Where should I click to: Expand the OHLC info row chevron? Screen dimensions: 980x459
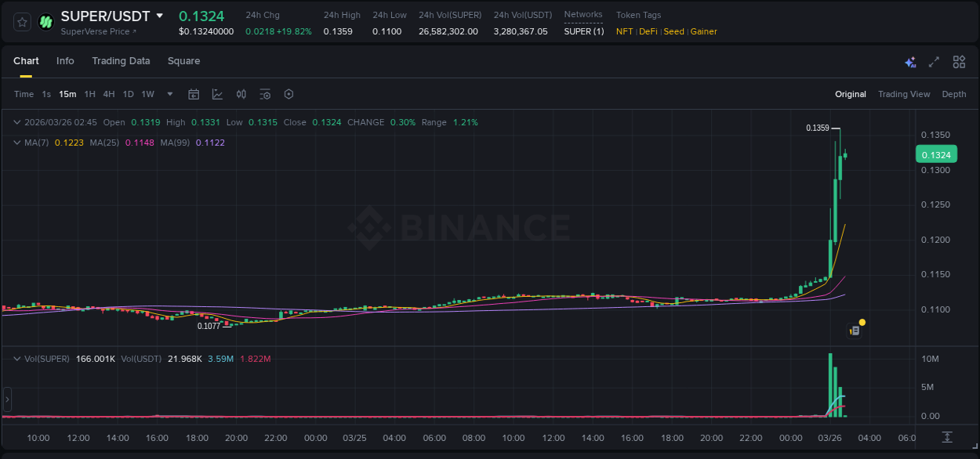[x=16, y=122]
